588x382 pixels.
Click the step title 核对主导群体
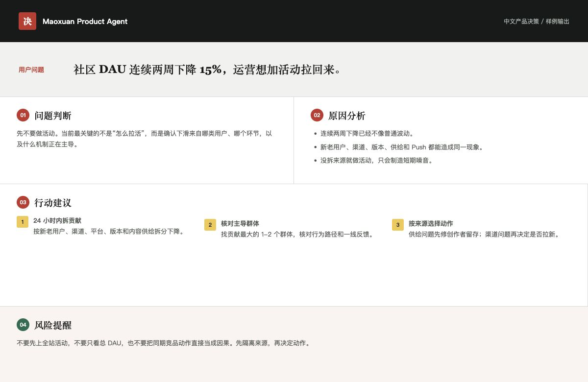click(x=240, y=223)
